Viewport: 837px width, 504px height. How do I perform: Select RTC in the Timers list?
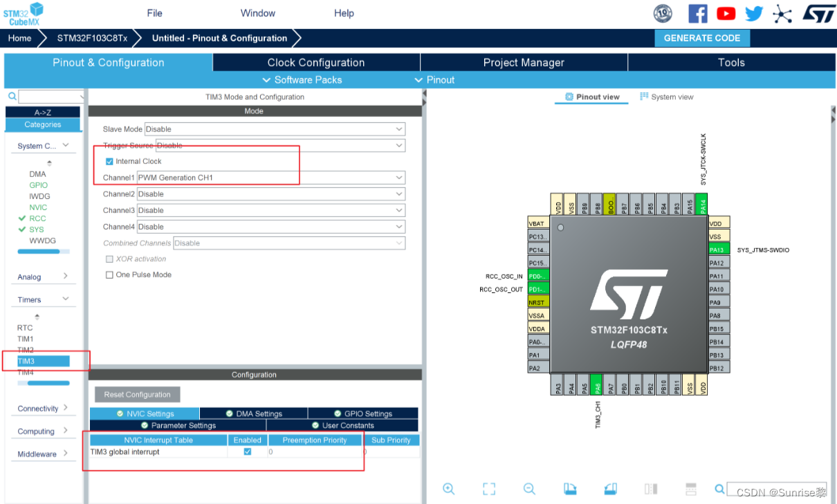[25, 328]
